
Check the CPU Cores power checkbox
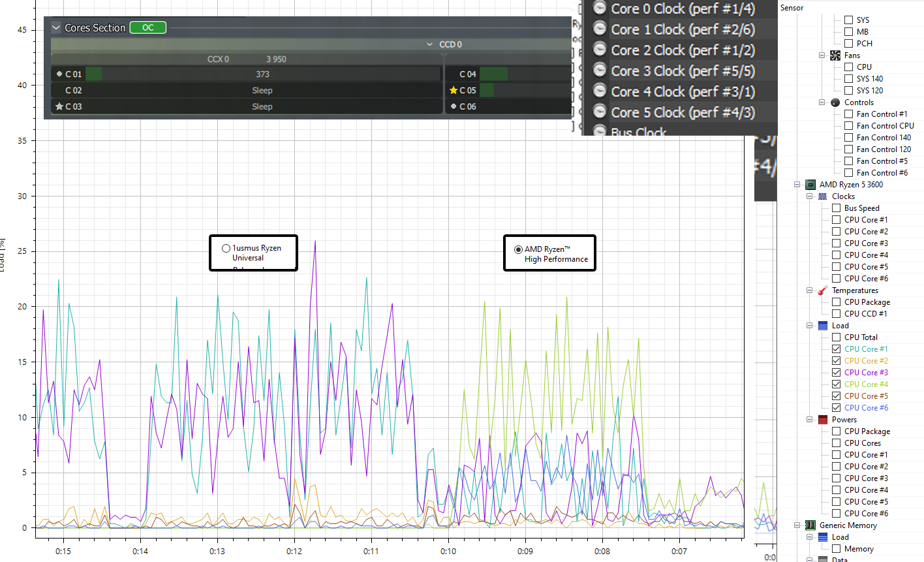[837, 443]
